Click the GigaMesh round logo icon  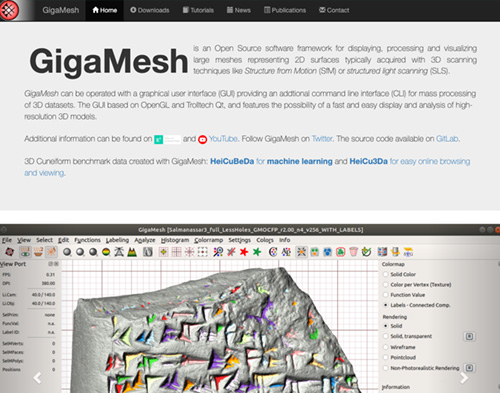click(9, 10)
